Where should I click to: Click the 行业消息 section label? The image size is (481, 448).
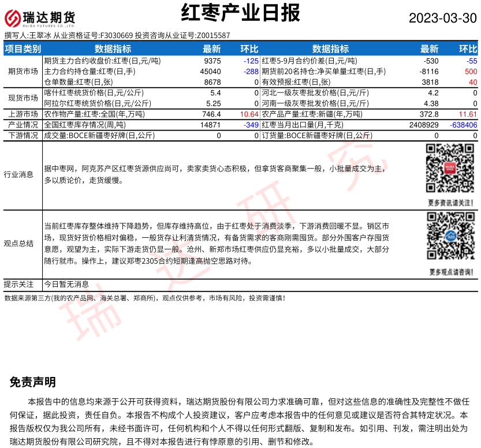(x=18, y=174)
